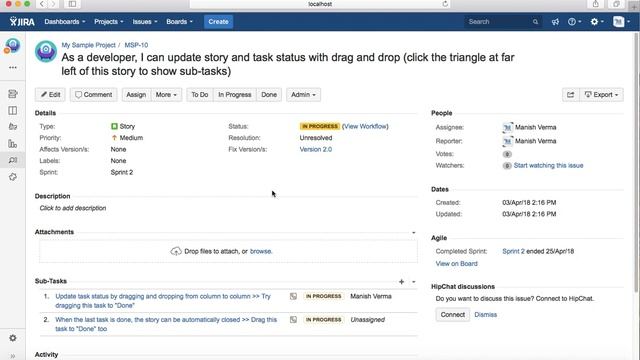This screenshot has width=640, height=360.
Task: Open the Boards dropdown menu
Action: point(179,22)
